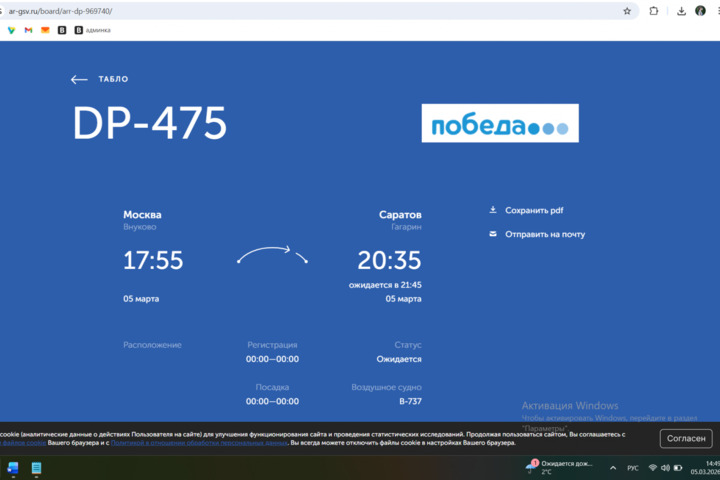
Task: Accept cookies with the Согласен button
Action: tap(686, 438)
